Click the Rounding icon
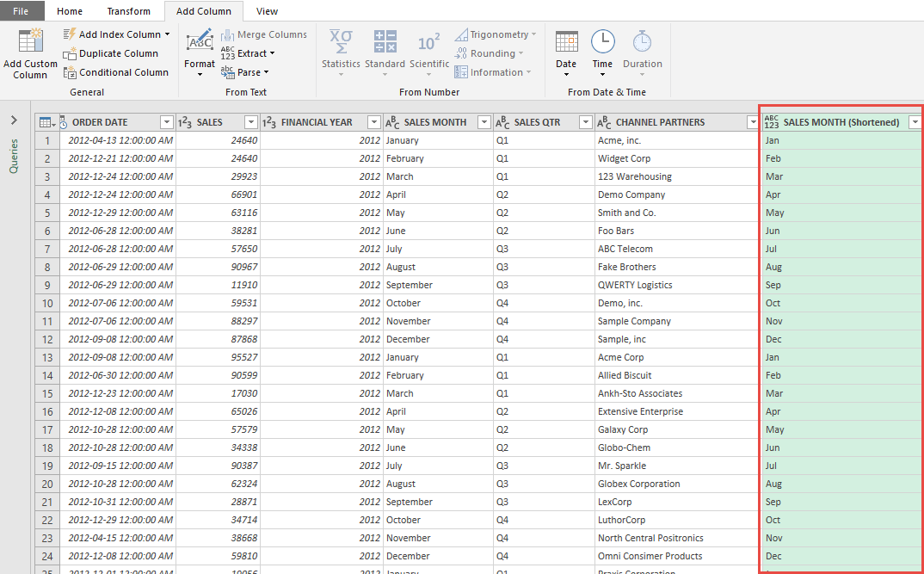The image size is (924, 574). (461, 53)
